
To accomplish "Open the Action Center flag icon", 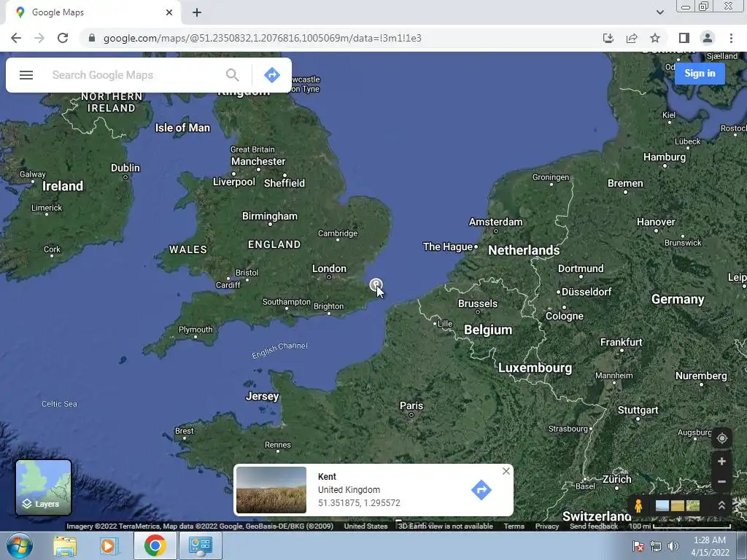I will click(638, 546).
